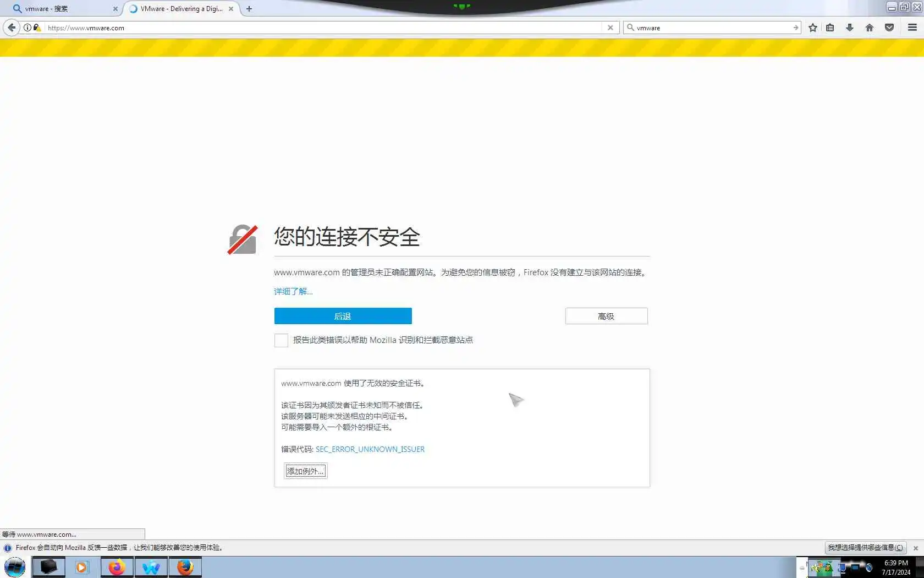The height and width of the screenshot is (578, 924).
Task: Open the media player taskbar icon
Action: coord(81,567)
